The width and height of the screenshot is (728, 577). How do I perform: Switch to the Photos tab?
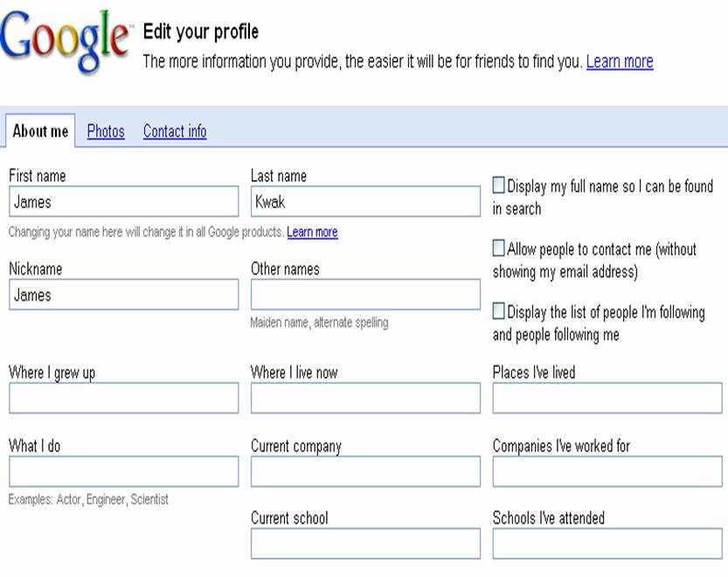click(x=105, y=131)
